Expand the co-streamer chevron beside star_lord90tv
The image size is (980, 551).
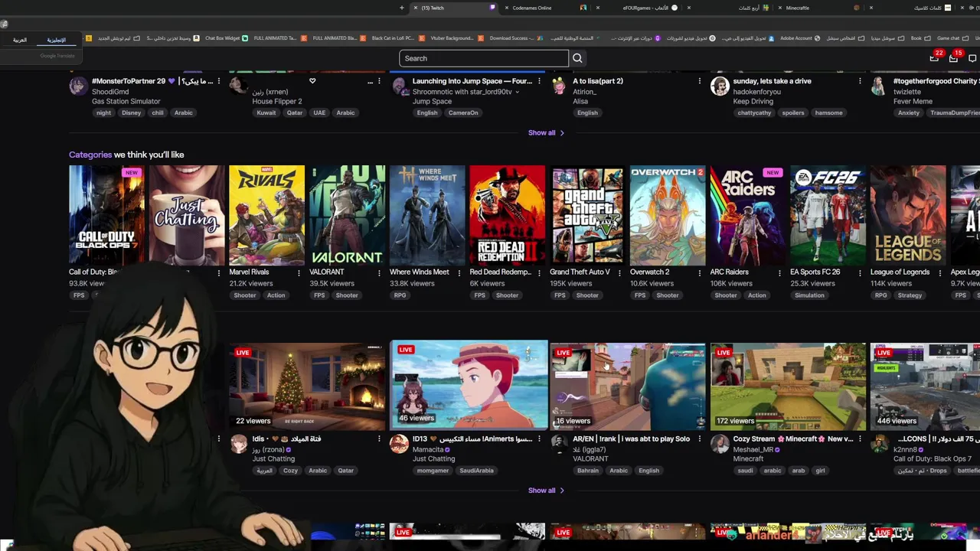(x=517, y=92)
